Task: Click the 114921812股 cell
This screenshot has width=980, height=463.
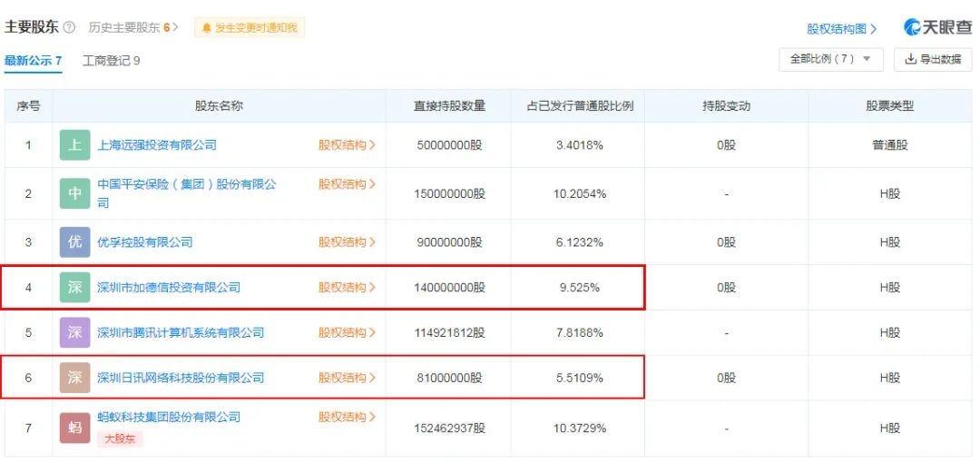Action: pos(449,332)
